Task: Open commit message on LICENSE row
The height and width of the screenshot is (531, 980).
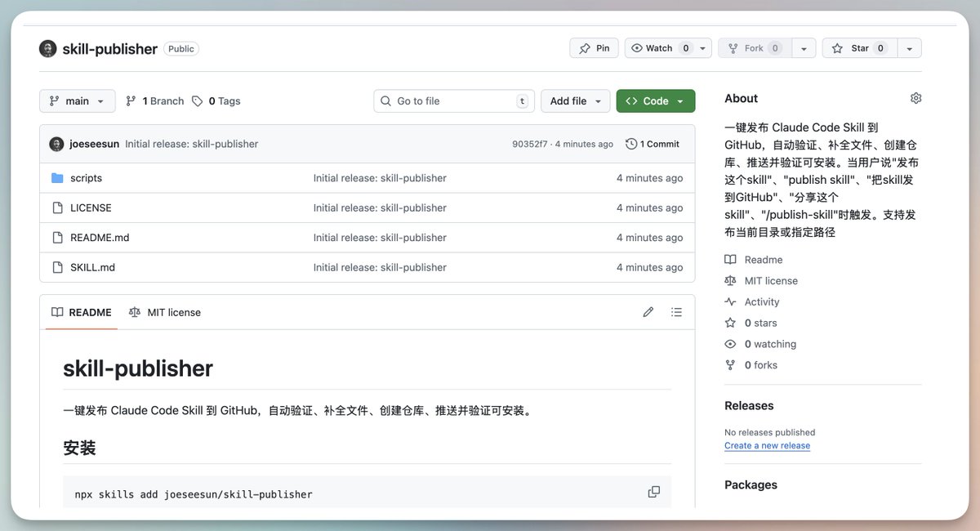Action: click(380, 207)
